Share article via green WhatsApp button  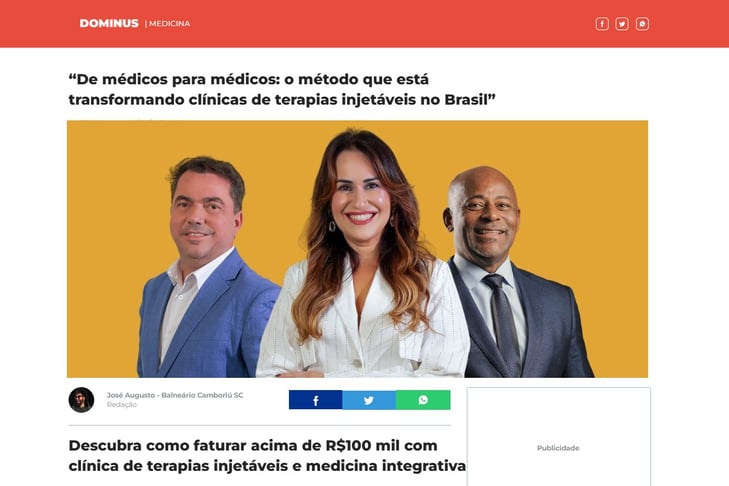pyautogui.click(x=423, y=400)
